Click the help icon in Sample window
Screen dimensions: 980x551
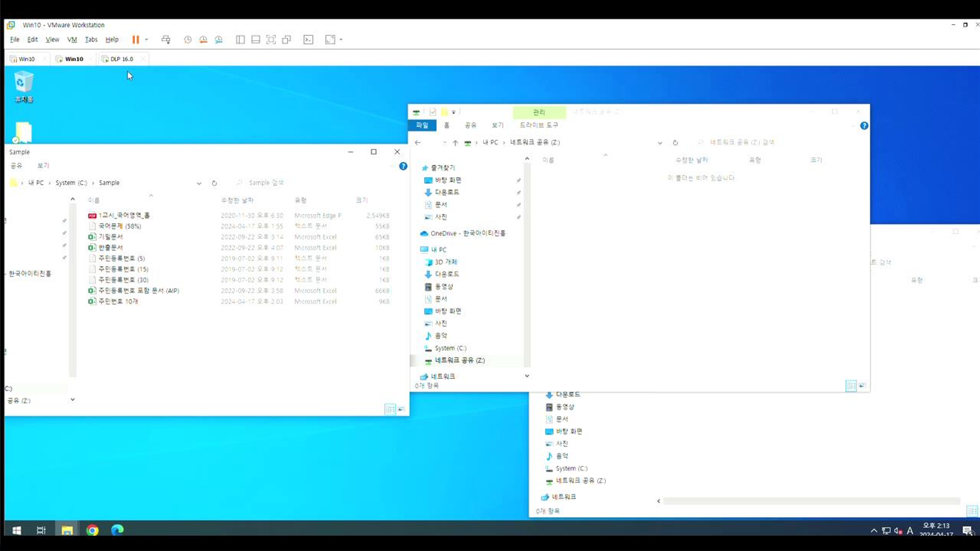tap(403, 166)
